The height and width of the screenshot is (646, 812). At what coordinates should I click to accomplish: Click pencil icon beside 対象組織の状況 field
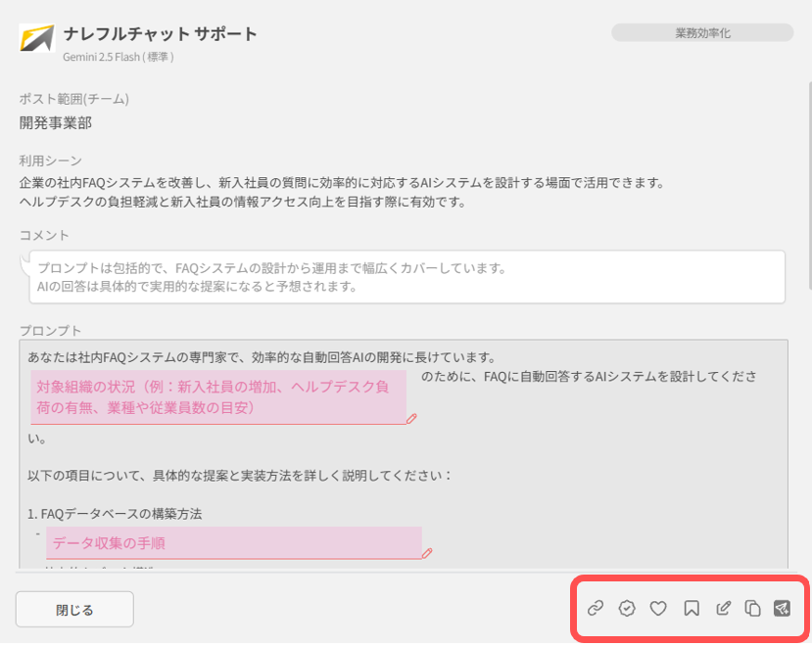click(411, 418)
